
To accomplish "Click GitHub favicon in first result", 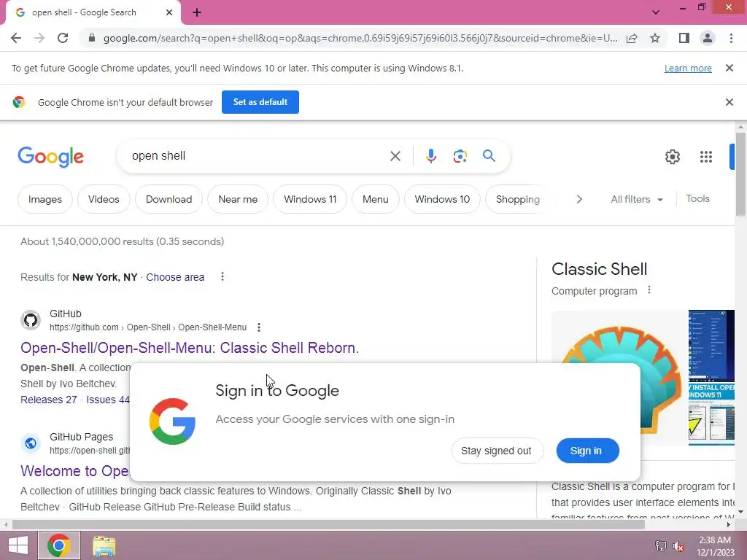I will pyautogui.click(x=31, y=320).
